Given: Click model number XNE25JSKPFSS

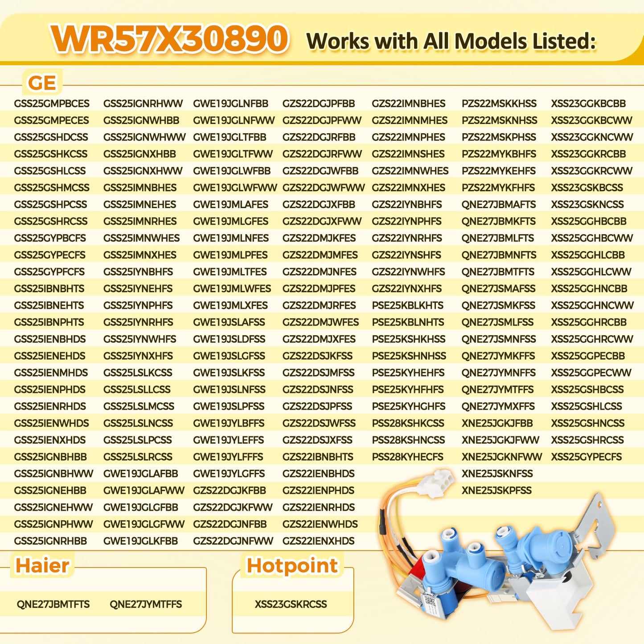Looking at the screenshot, I should 496,490.
